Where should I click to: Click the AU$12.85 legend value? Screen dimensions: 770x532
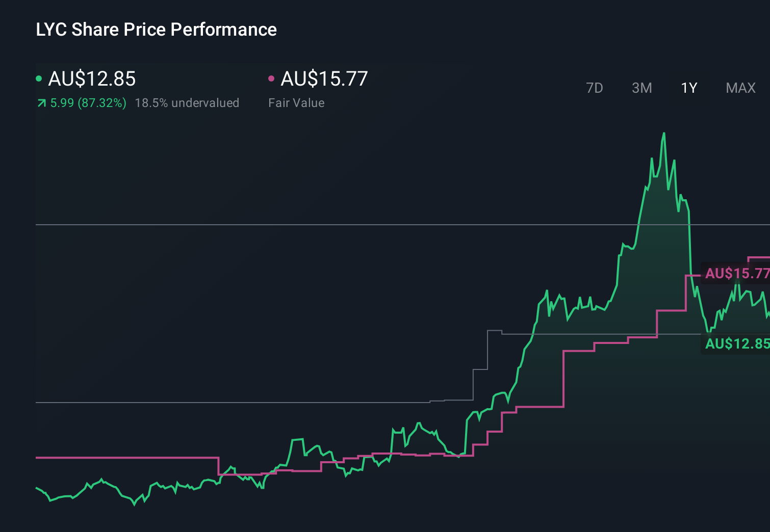(x=92, y=78)
